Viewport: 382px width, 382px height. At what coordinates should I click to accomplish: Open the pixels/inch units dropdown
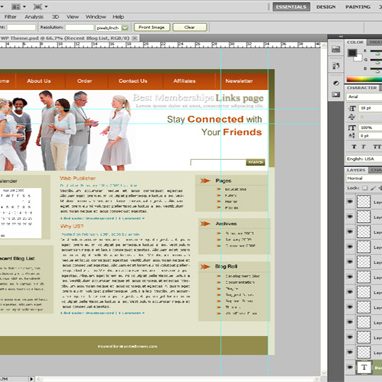tap(112, 28)
